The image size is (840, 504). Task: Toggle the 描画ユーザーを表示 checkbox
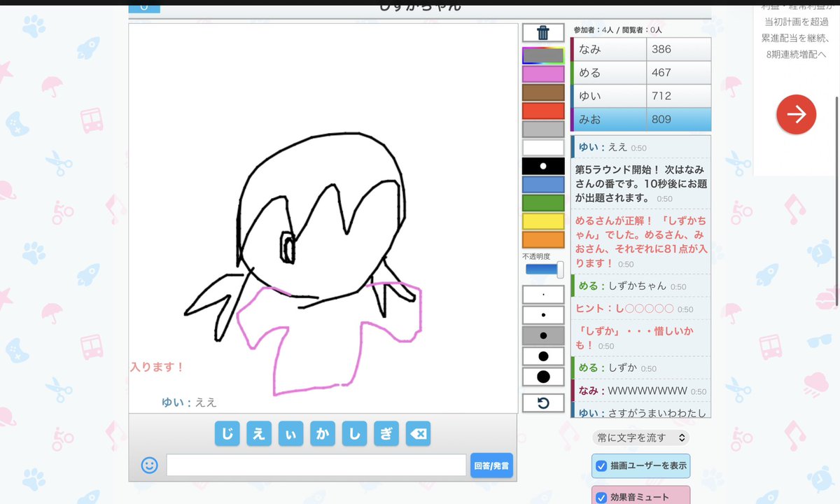601,466
